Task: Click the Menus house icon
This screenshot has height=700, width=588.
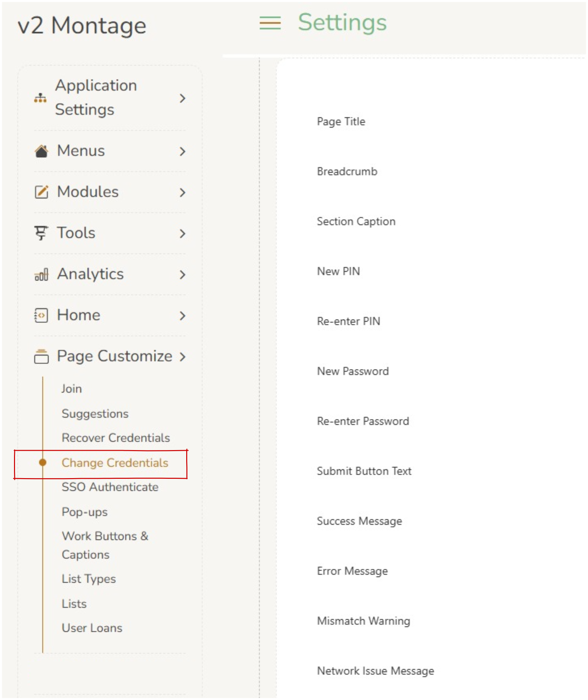Action: pos(41,151)
